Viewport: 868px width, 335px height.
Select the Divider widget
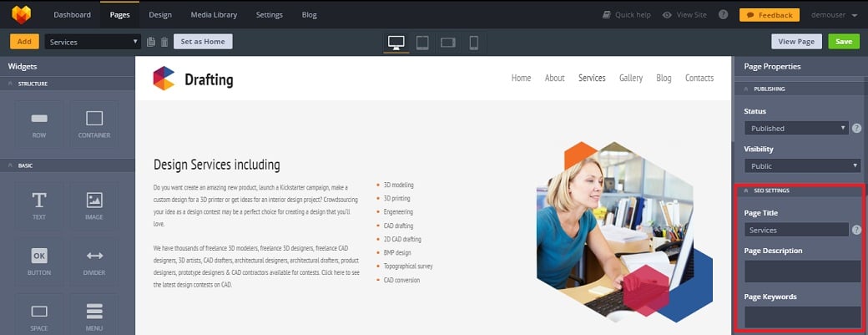tap(94, 261)
